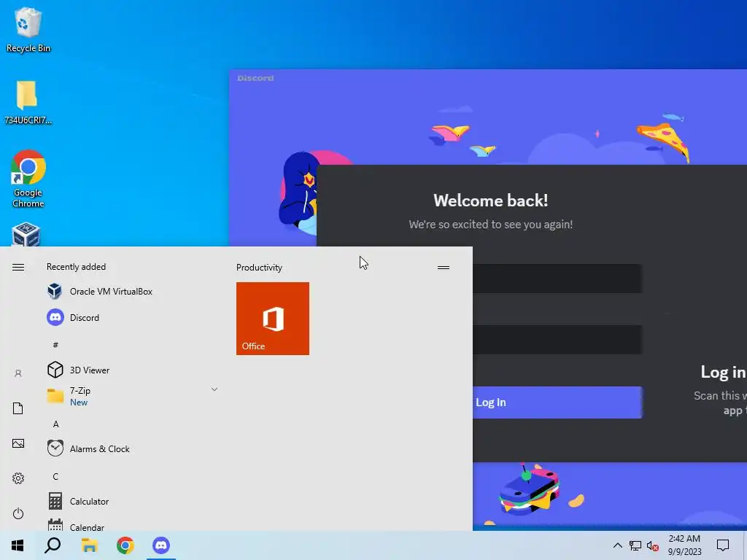This screenshot has width=747, height=560.
Task: Click the Discord email input field
Action: pos(557,279)
